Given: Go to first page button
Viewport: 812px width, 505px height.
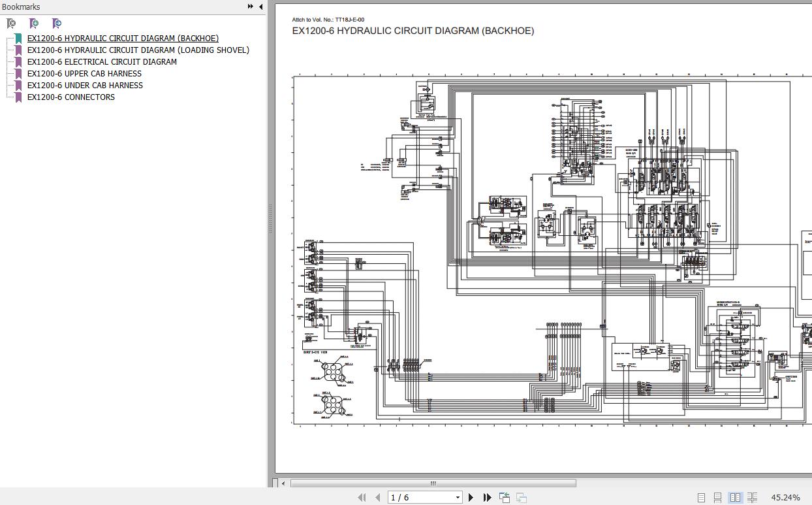Looking at the screenshot, I should 362,497.
